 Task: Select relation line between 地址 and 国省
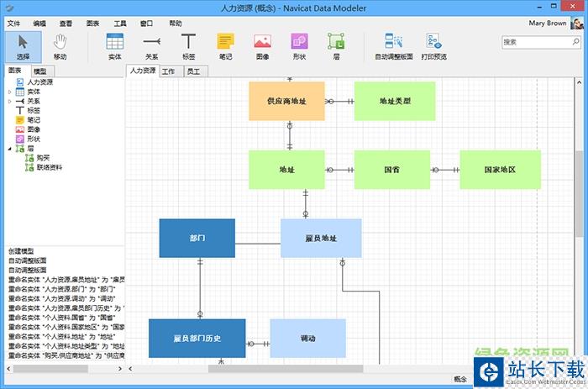pyautogui.click(x=339, y=170)
